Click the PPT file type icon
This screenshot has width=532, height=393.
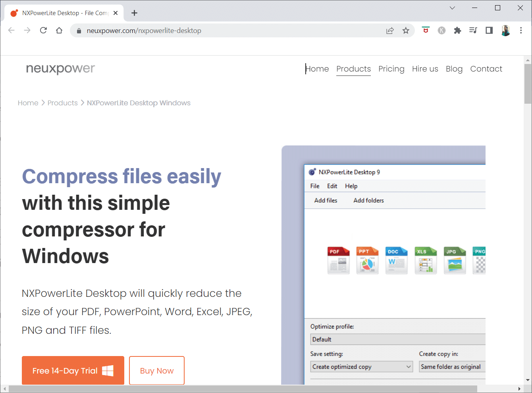click(x=367, y=260)
